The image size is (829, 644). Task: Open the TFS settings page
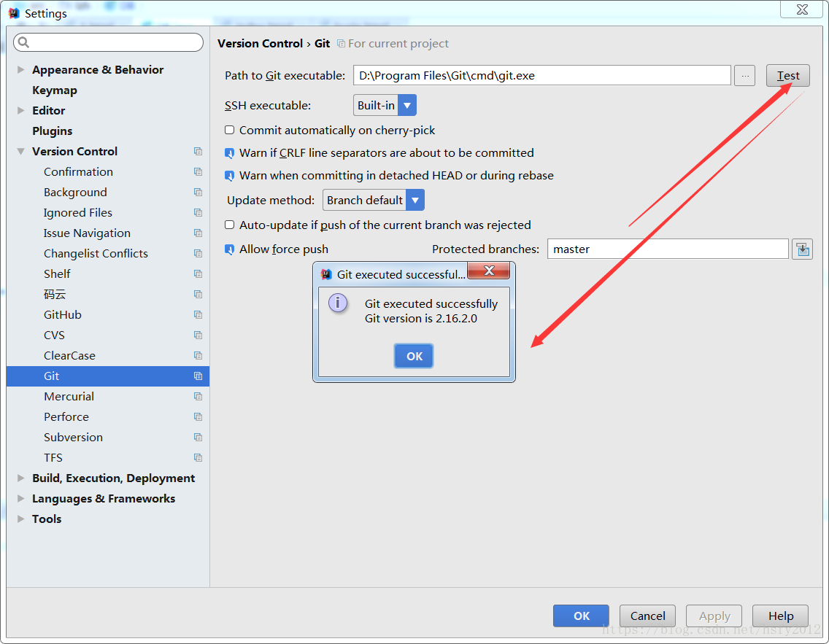click(x=53, y=457)
